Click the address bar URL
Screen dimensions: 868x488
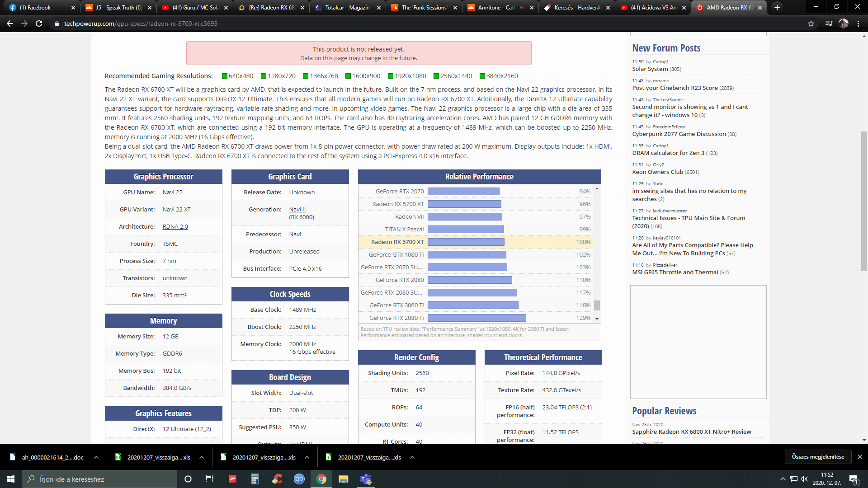click(141, 23)
